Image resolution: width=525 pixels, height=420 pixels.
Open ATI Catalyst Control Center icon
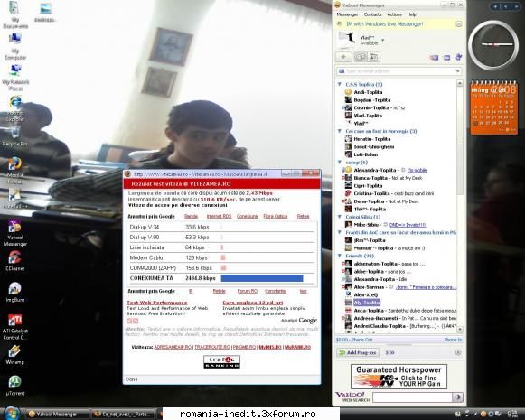[x=15, y=327]
